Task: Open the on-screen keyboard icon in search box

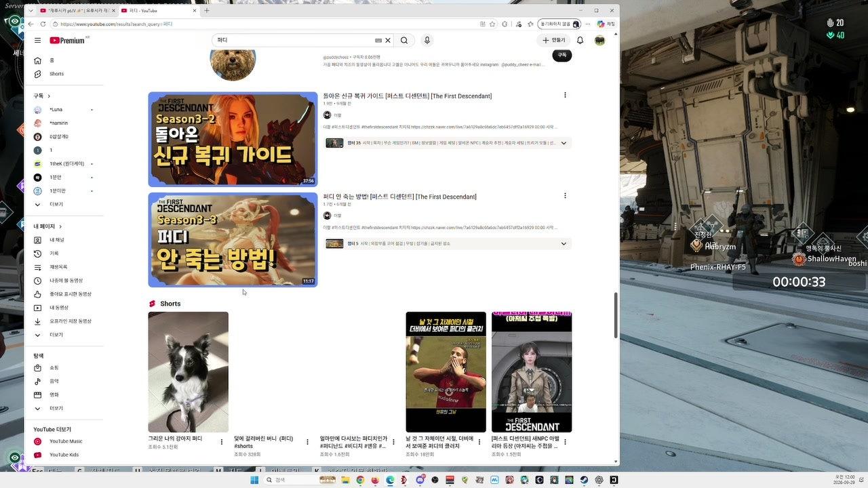Action: tap(378, 41)
